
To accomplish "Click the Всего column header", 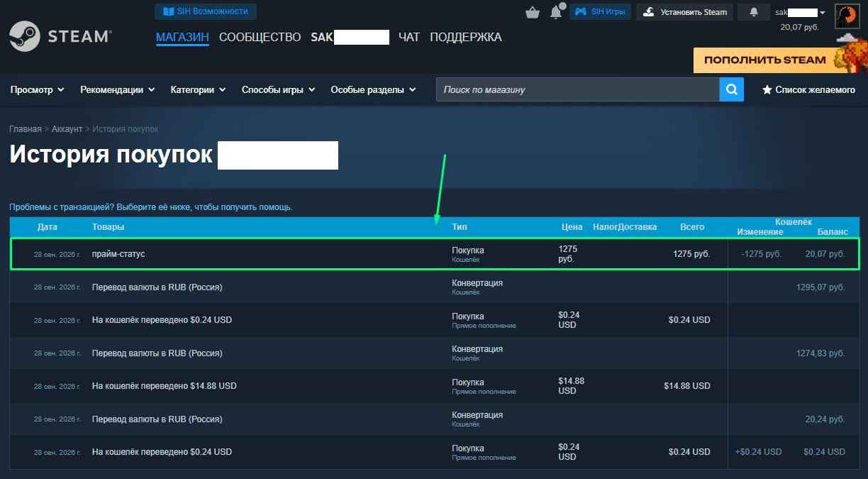I will click(x=692, y=227).
